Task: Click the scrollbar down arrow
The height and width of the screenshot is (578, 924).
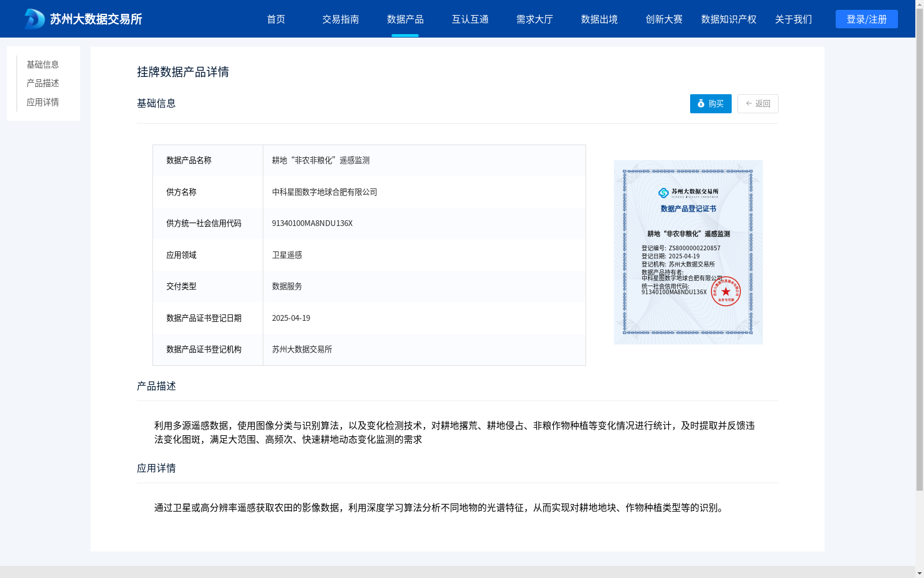Action: [x=919, y=573]
